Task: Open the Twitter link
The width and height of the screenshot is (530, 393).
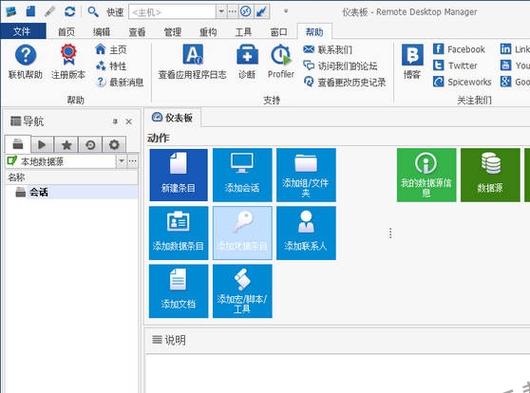Action: pos(455,66)
